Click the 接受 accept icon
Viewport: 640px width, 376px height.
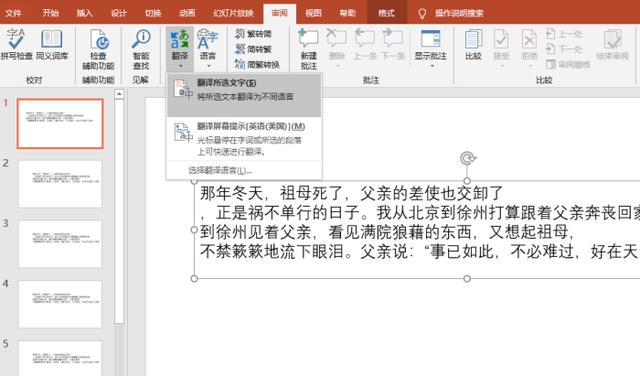coord(501,40)
